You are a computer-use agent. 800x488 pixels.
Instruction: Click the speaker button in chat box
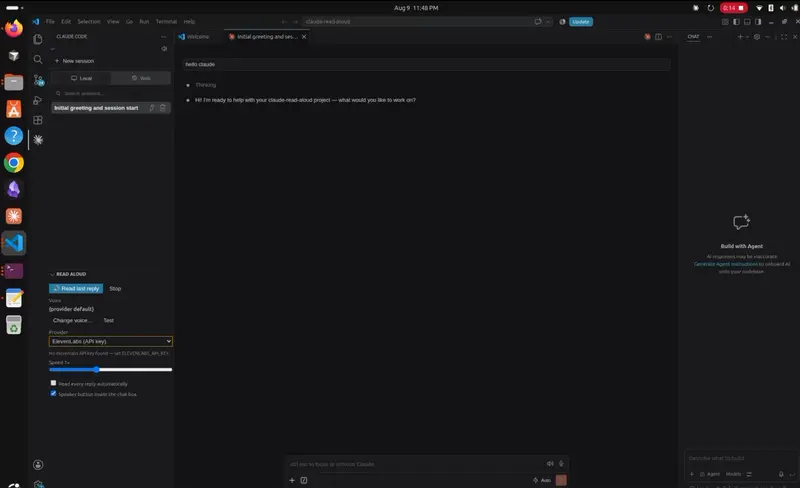[550, 463]
